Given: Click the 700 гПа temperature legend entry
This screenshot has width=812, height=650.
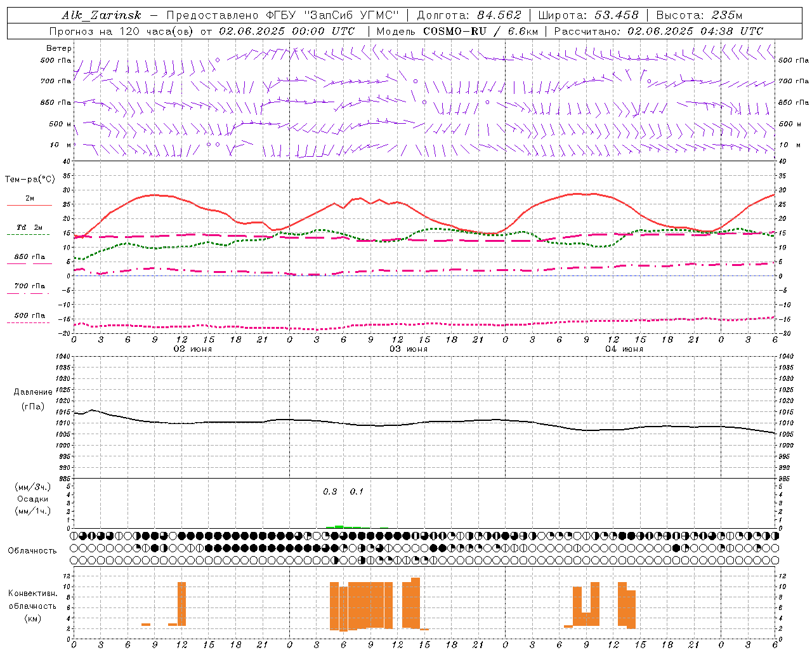Looking at the screenshot, I should [30, 286].
